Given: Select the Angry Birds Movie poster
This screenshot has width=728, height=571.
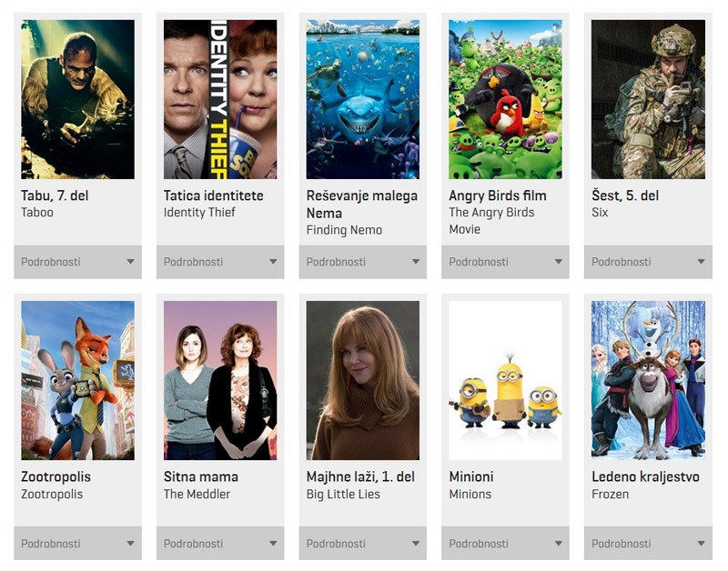Looking at the screenshot, I should pyautogui.click(x=505, y=99).
